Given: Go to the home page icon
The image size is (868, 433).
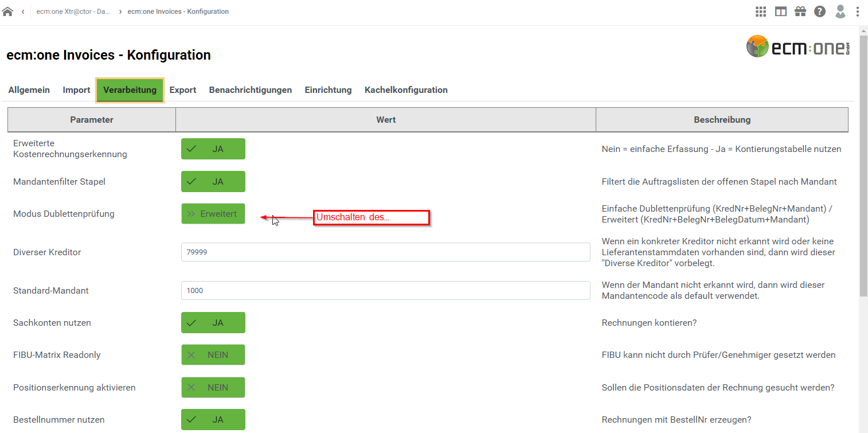Looking at the screenshot, I should click(x=7, y=11).
